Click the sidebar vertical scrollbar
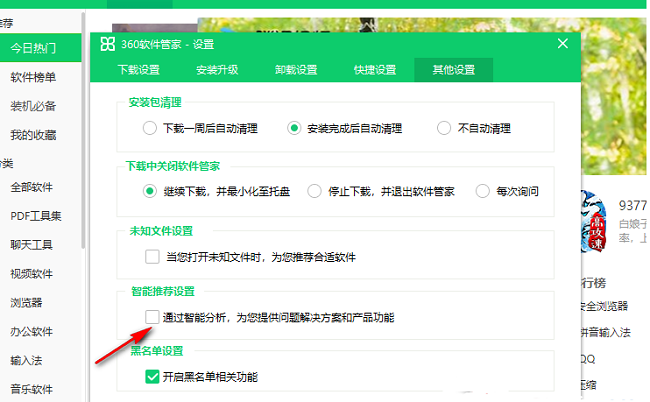The width and height of the screenshot is (650, 402). click(x=83, y=131)
